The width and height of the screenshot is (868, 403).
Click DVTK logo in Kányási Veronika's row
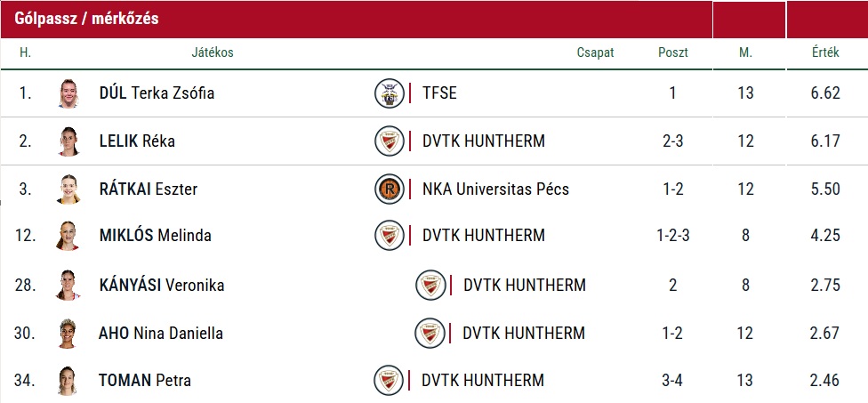(430, 285)
